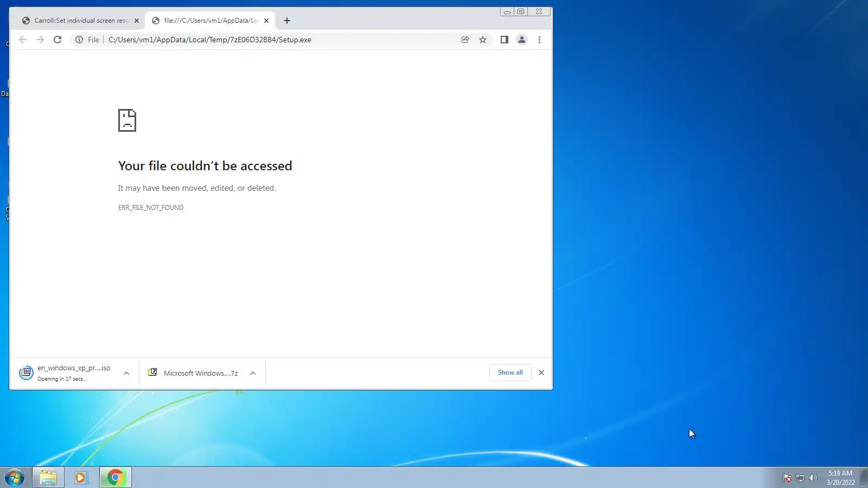The width and height of the screenshot is (868, 488).
Task: Open network status tray icon
Action: [800, 478]
